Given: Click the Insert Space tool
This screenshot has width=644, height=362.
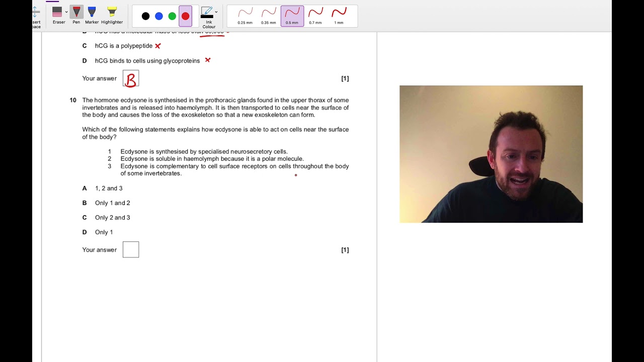Looking at the screenshot, I should point(36,17).
